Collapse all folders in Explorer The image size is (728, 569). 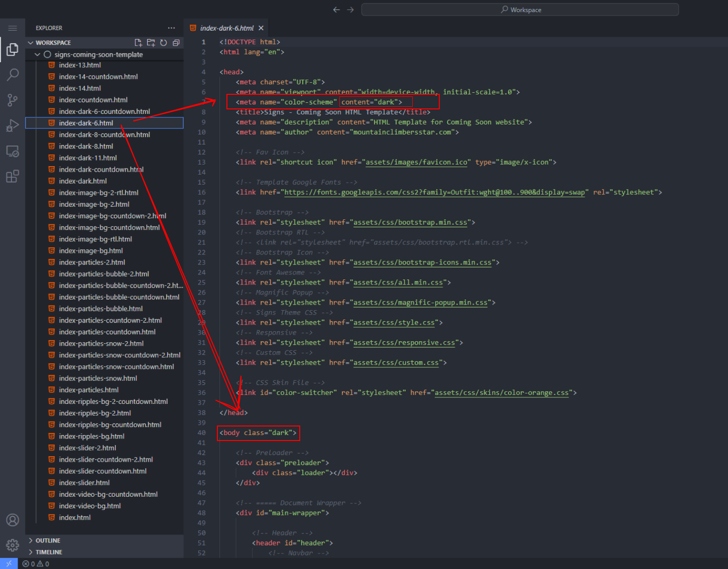176,43
